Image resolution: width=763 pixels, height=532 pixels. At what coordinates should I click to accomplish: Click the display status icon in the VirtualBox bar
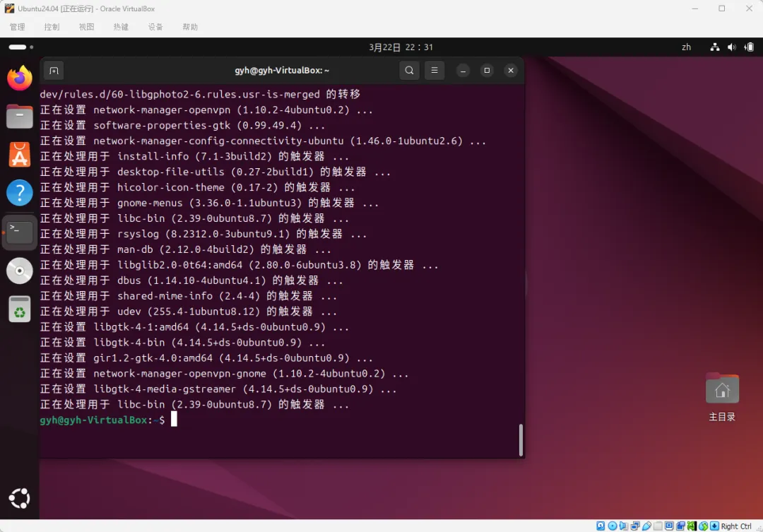[669, 526]
